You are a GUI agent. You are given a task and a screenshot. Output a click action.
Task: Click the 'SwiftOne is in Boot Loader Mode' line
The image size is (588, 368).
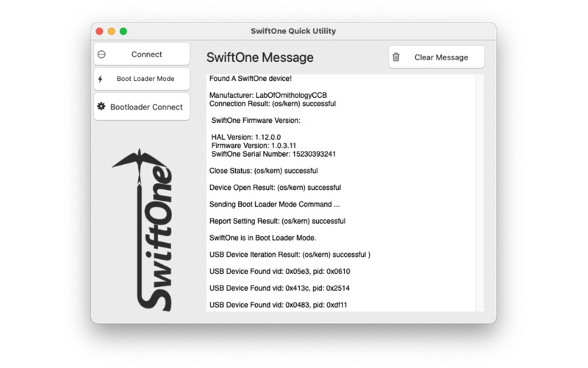(262, 238)
